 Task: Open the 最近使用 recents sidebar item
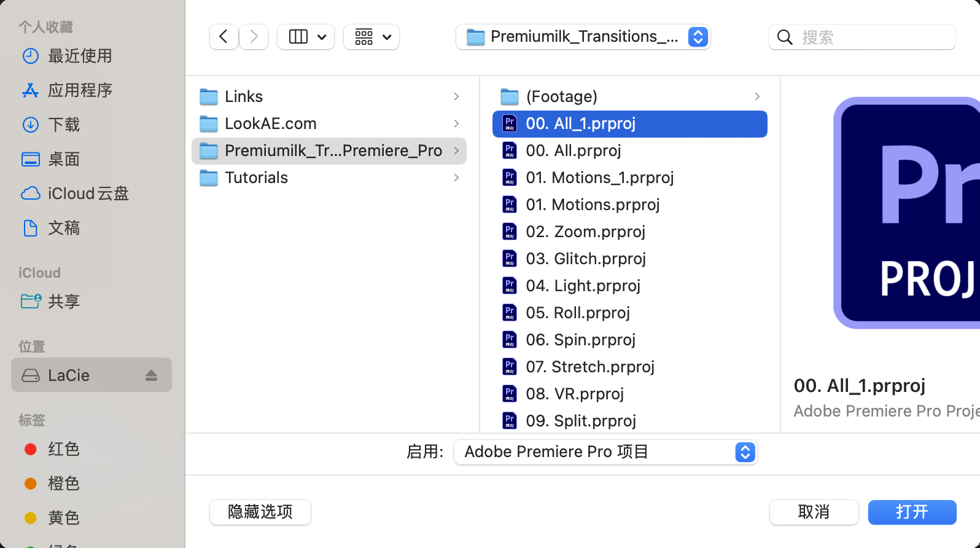pos(80,56)
